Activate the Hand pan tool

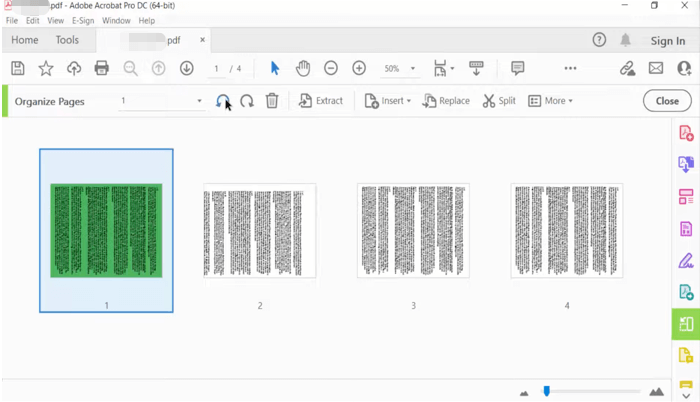coord(303,68)
